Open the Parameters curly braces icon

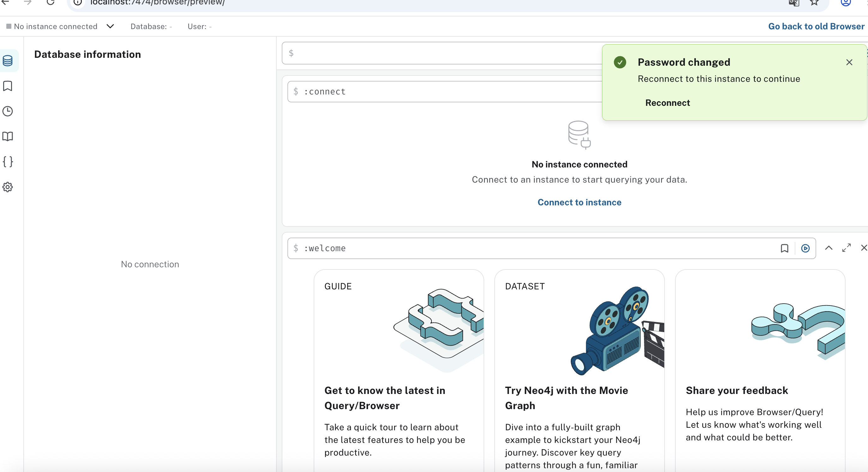point(8,162)
